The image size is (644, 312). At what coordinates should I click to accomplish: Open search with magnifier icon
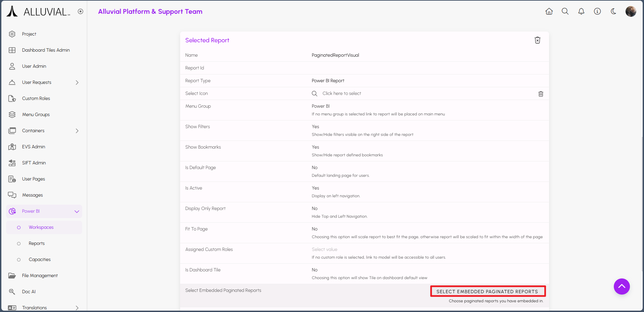pos(565,11)
